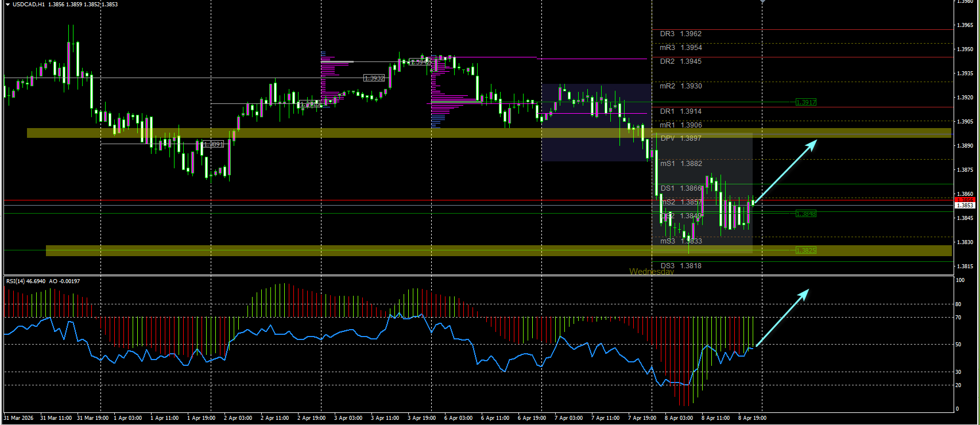Select the 1.3815 price scale value
This screenshot has height=425, width=980.
tap(965, 266)
